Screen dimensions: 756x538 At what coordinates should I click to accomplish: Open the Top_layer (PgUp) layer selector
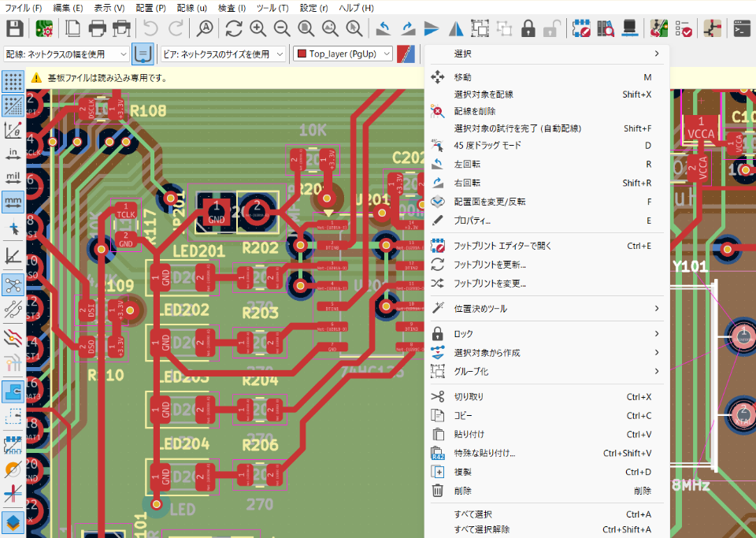[x=343, y=54]
